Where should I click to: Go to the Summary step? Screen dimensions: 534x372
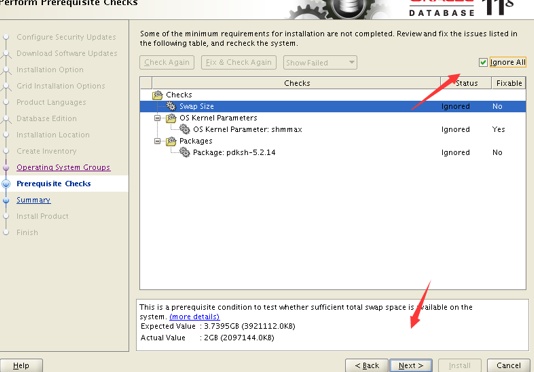33,200
